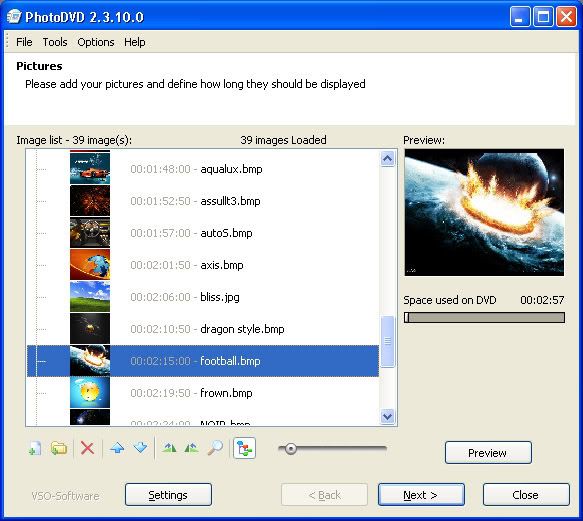Select the dragon style.bmp row

203,329
